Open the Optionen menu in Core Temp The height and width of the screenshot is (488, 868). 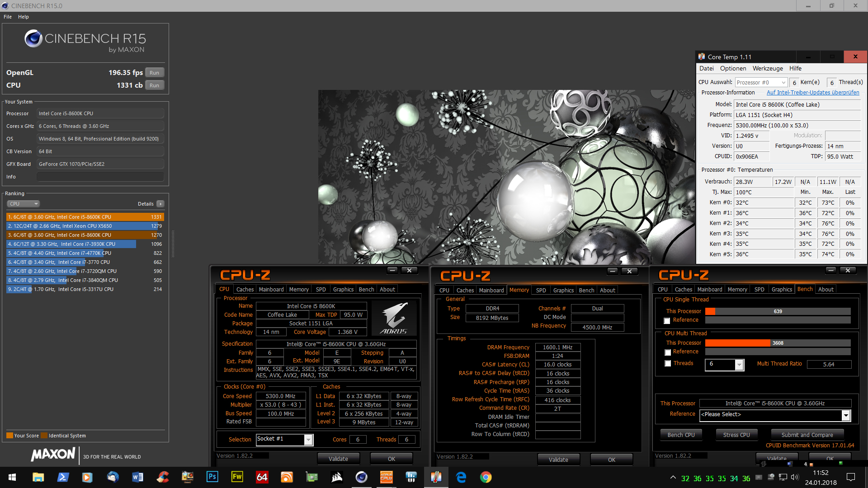(733, 68)
